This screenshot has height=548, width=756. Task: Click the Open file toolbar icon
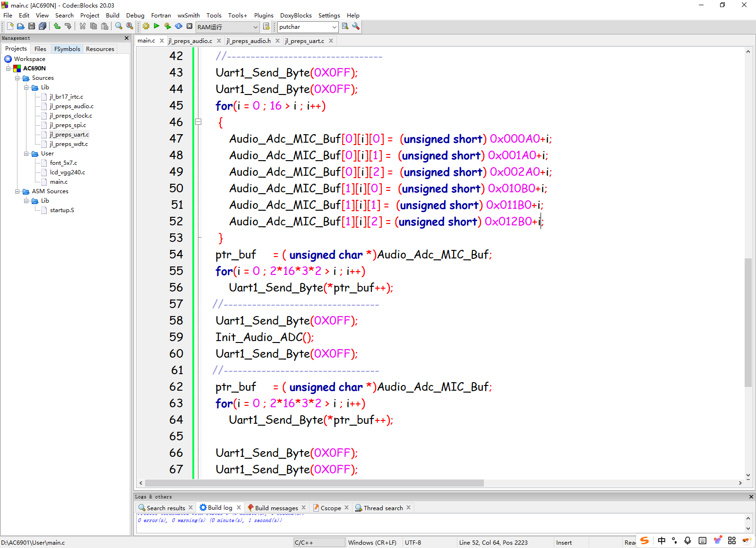tap(20, 26)
